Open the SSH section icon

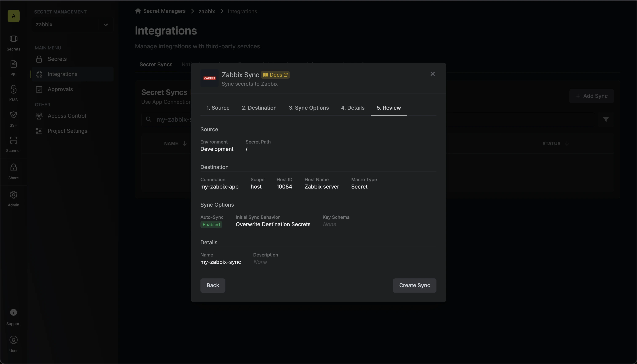click(x=13, y=119)
